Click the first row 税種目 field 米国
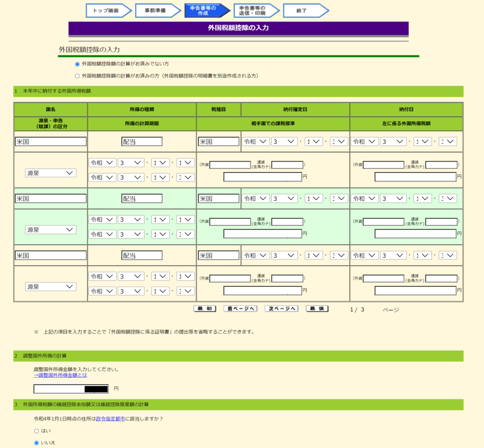Viewport: 484px width, 448px height. point(218,142)
